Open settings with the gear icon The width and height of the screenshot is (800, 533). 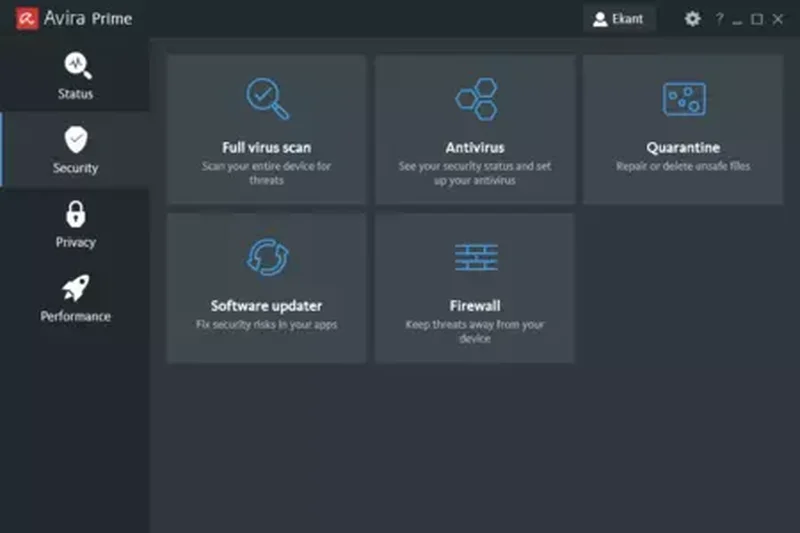tap(692, 19)
